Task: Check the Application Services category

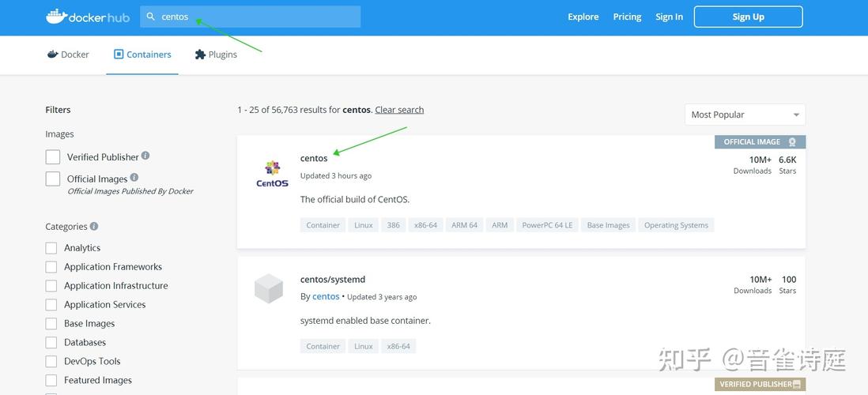Action: coord(51,304)
